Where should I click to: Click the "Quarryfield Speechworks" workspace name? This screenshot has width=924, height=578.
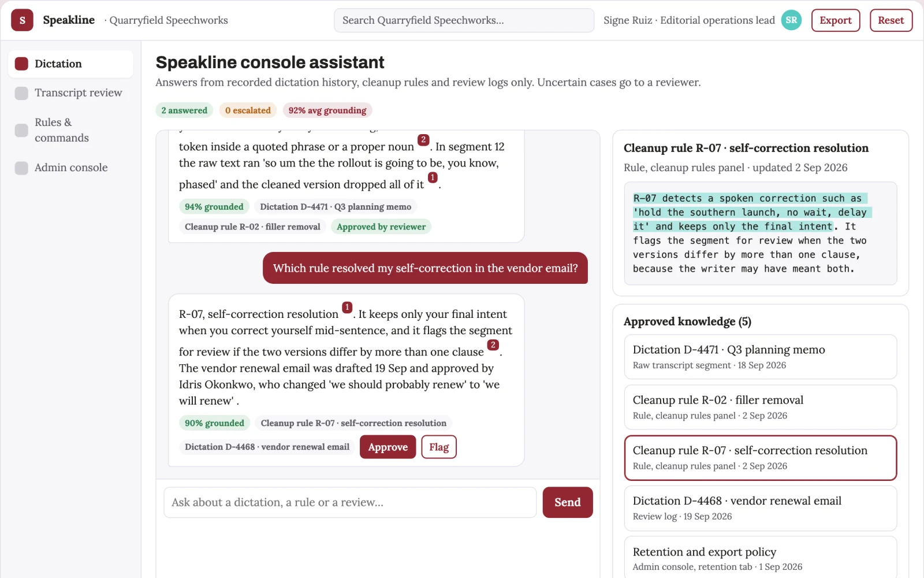(x=169, y=20)
